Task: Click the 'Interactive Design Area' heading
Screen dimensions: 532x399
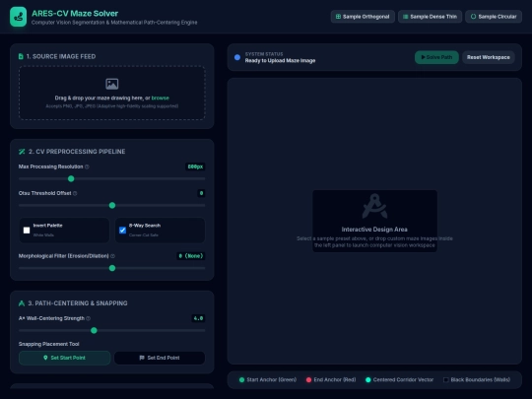Action: click(374, 230)
